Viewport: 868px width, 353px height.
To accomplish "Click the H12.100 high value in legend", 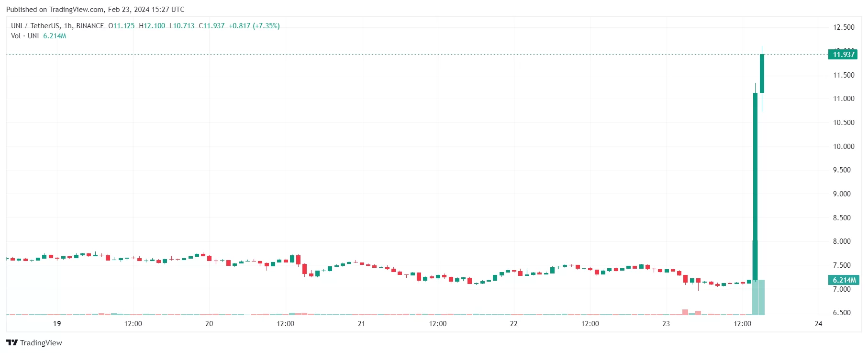I will 152,26.
